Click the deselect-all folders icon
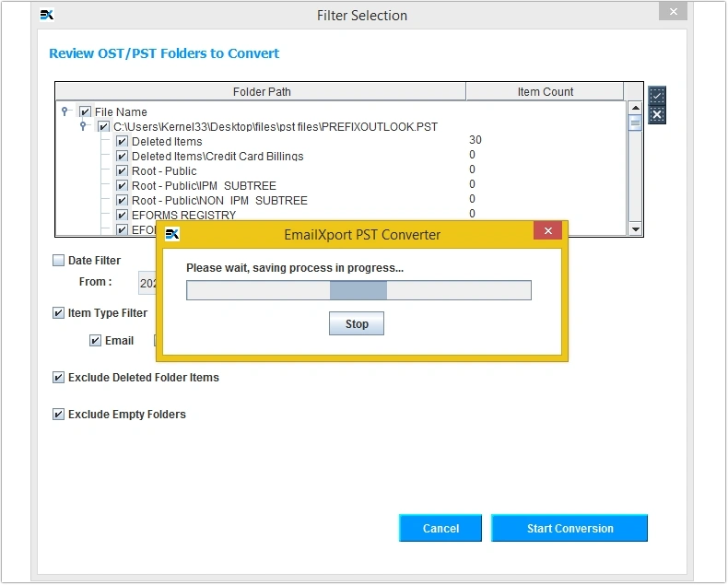This screenshot has width=728, height=585. 657,114
